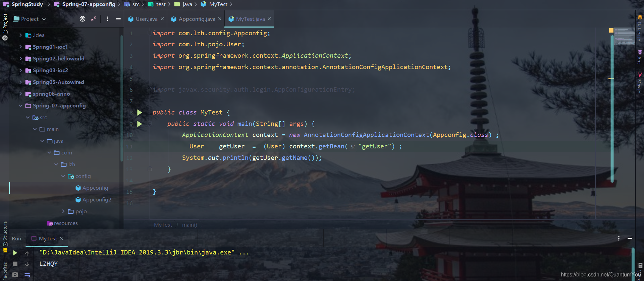Open Run panel options three dots
The height and width of the screenshot is (281, 644).
pyautogui.click(x=619, y=238)
